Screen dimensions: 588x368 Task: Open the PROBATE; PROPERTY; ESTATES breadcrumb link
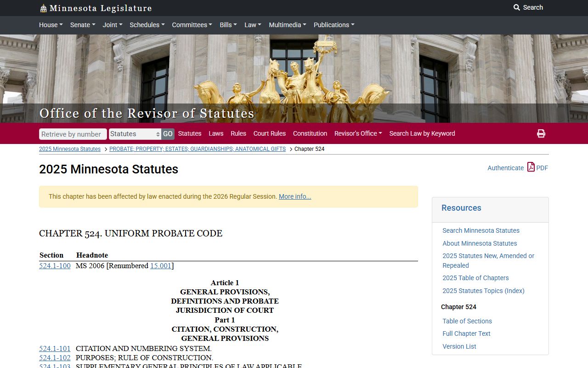(198, 149)
